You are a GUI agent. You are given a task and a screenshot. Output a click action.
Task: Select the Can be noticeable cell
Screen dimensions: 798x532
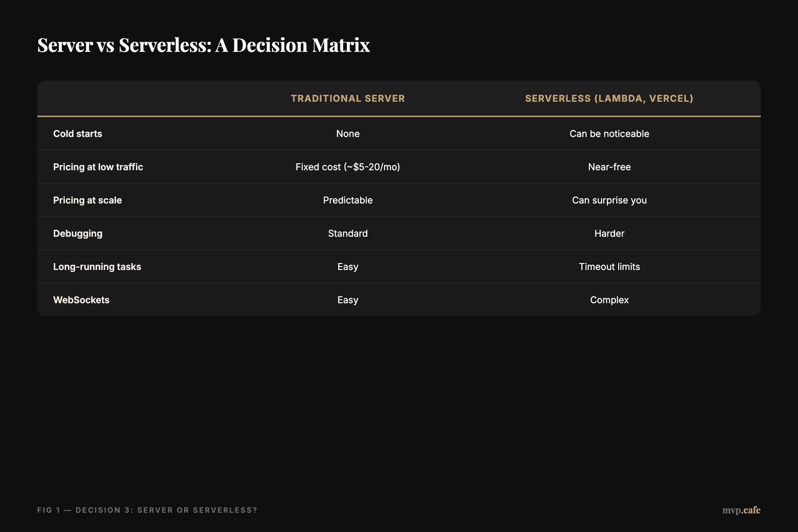(x=609, y=133)
